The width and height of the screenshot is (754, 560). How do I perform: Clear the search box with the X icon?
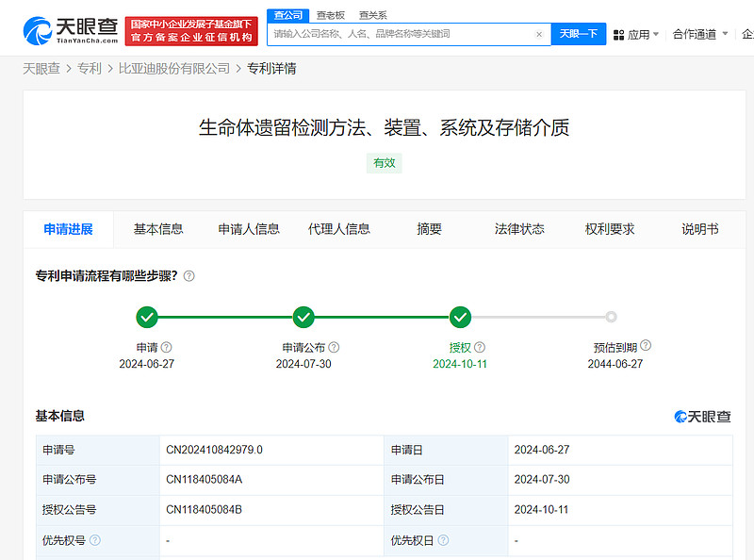[539, 34]
